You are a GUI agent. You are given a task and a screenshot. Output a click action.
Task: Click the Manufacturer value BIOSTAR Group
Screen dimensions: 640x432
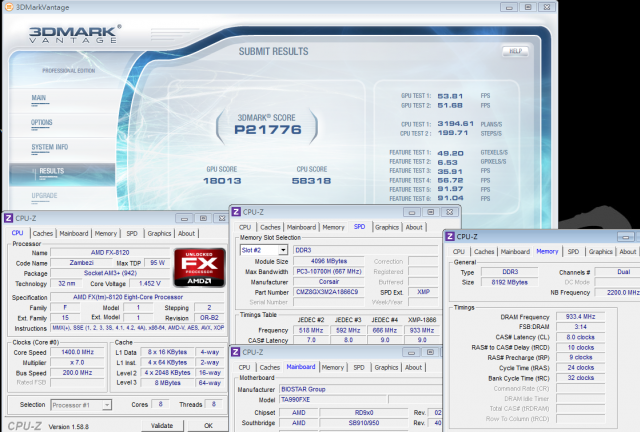coord(360,389)
